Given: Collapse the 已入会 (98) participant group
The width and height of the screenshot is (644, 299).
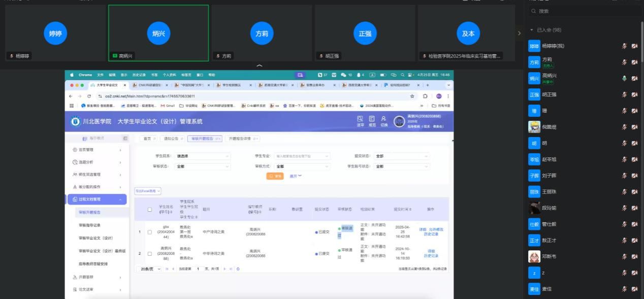Looking at the screenshot, I should click(x=532, y=30).
